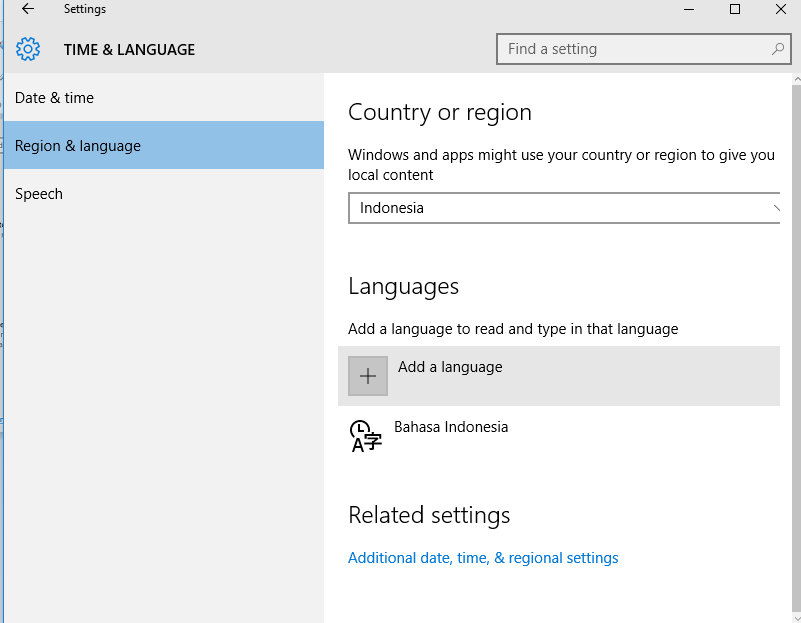Click the scrollbar down arrow
The width and height of the screenshot is (801, 623).
tap(797, 617)
